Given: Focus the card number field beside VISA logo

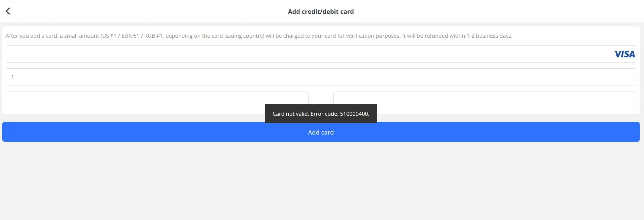Looking at the screenshot, I should tap(321, 54).
